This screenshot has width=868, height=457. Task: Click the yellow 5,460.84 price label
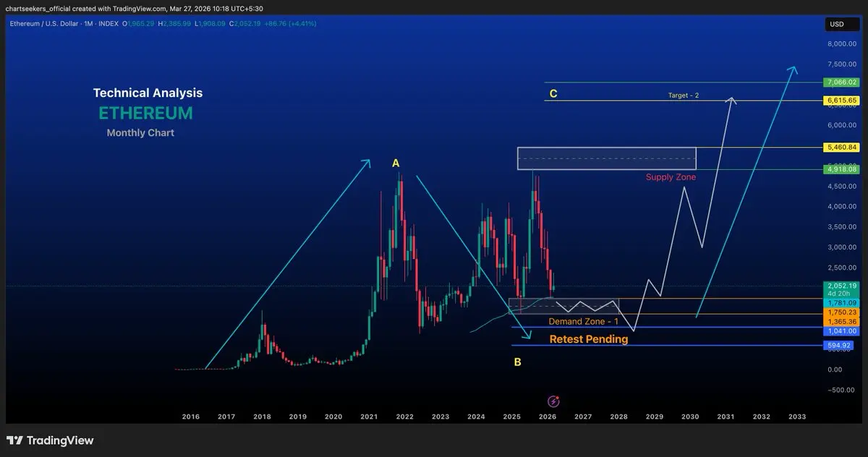click(840, 148)
